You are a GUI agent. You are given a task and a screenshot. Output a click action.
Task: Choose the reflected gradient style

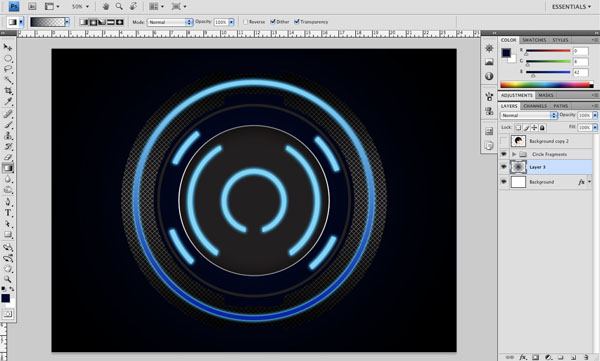click(111, 22)
